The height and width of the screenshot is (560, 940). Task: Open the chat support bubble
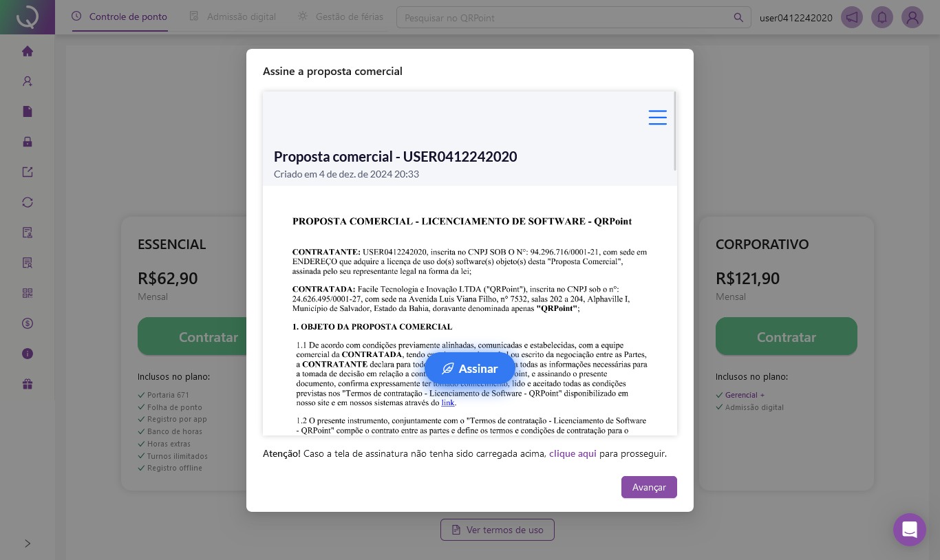click(x=909, y=530)
